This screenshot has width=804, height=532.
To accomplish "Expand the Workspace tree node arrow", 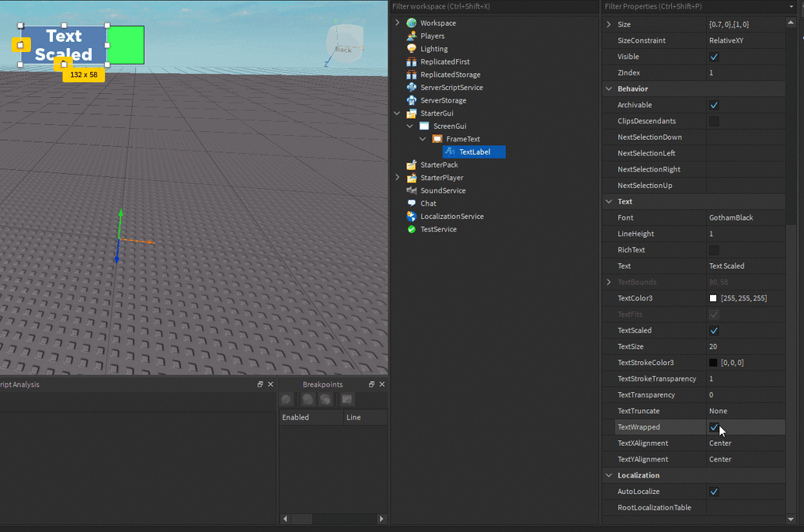I will (398, 23).
